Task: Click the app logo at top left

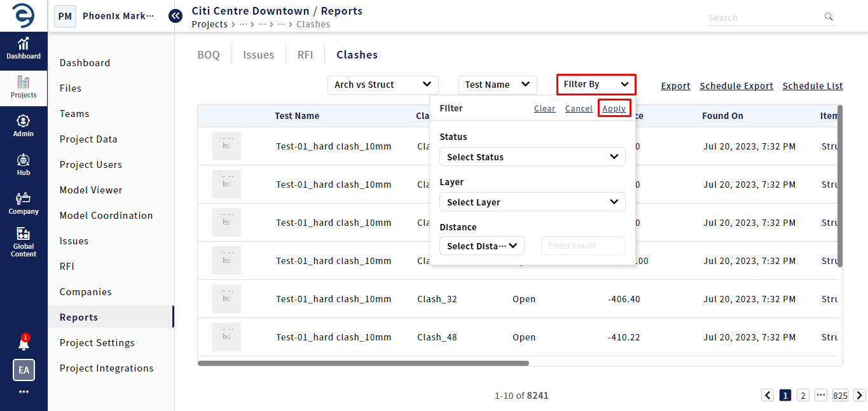Action: (x=24, y=16)
